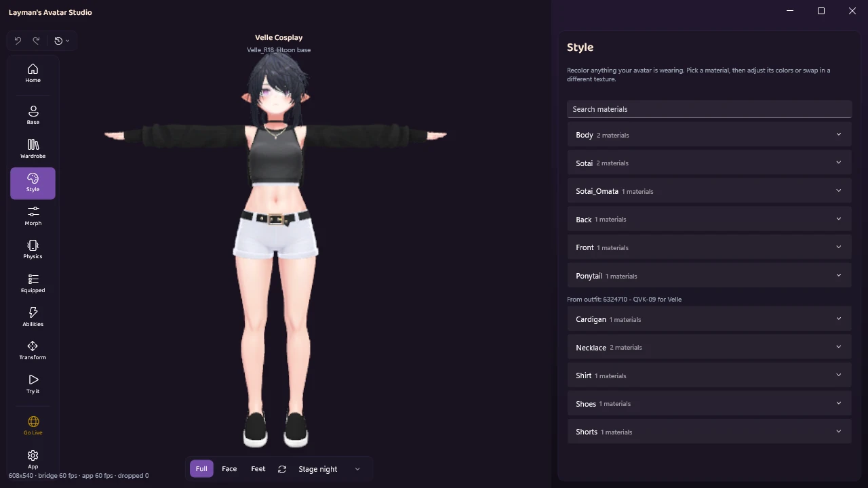Expand the Back materials group
This screenshot has height=488, width=868.
709,220
